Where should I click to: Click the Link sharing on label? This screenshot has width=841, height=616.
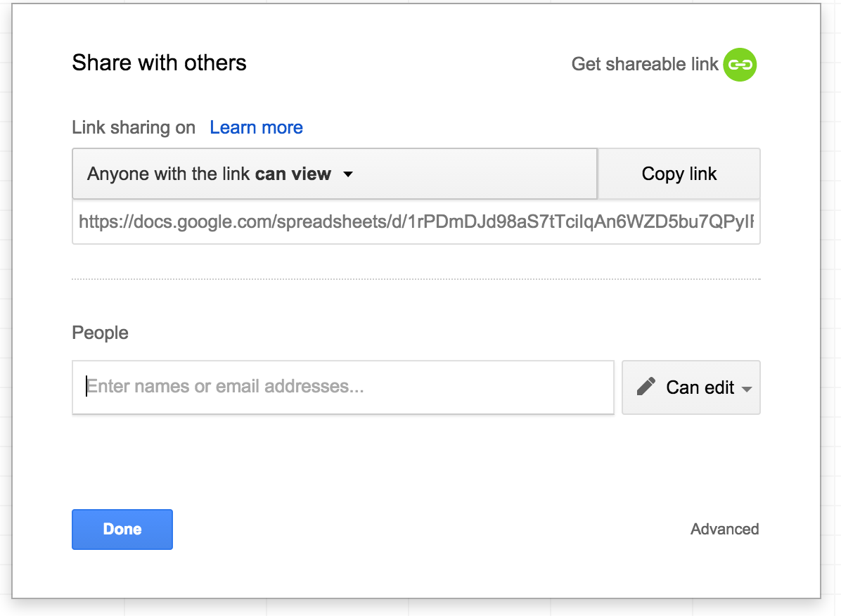(134, 127)
